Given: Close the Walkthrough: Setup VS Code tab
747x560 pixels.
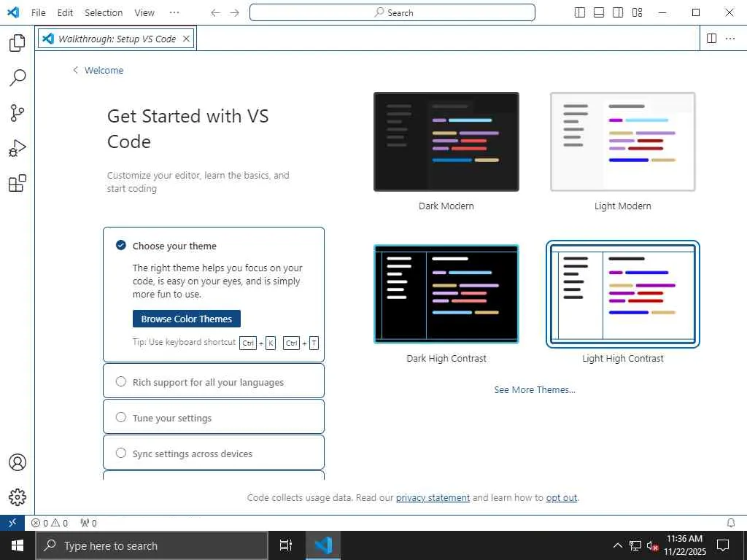Looking at the screenshot, I should click(x=186, y=39).
